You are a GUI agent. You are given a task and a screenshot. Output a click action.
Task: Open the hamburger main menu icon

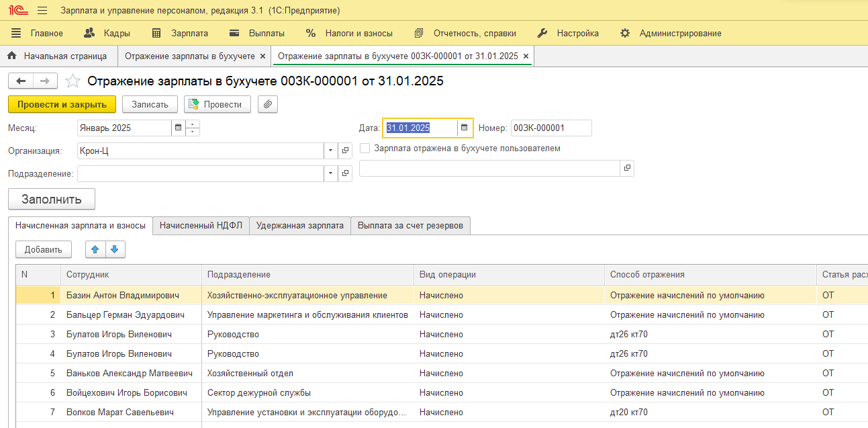coord(42,11)
